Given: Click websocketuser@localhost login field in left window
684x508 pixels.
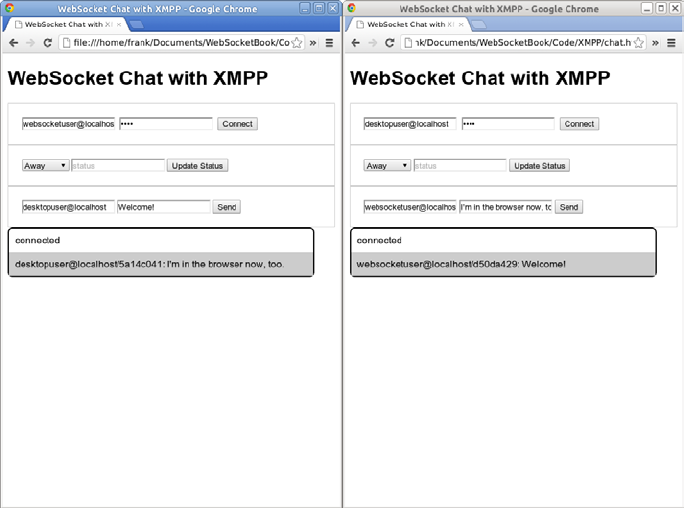Looking at the screenshot, I should coord(68,124).
